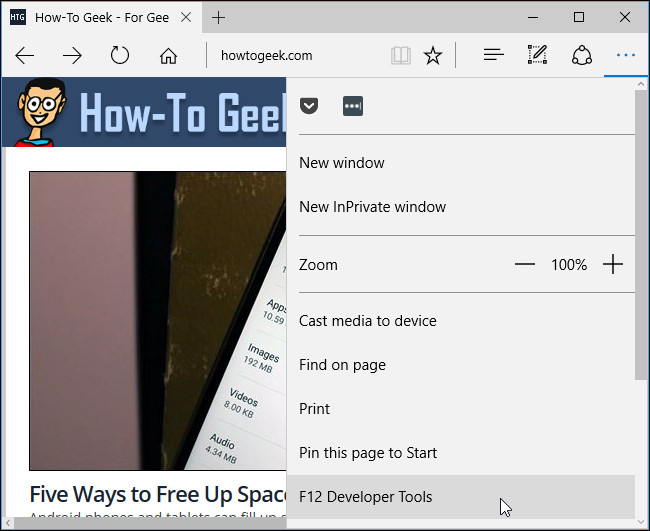Click the menu scrollbar up arrow

point(641,84)
